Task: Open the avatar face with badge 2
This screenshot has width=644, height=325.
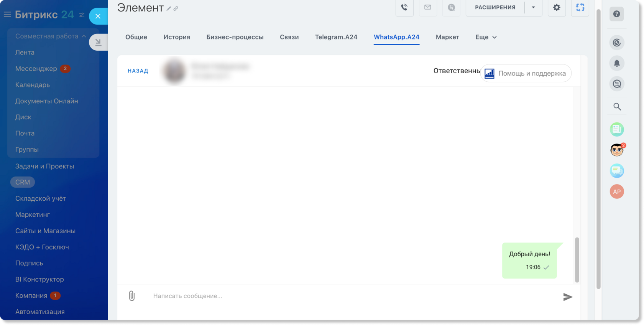Action: click(x=617, y=150)
